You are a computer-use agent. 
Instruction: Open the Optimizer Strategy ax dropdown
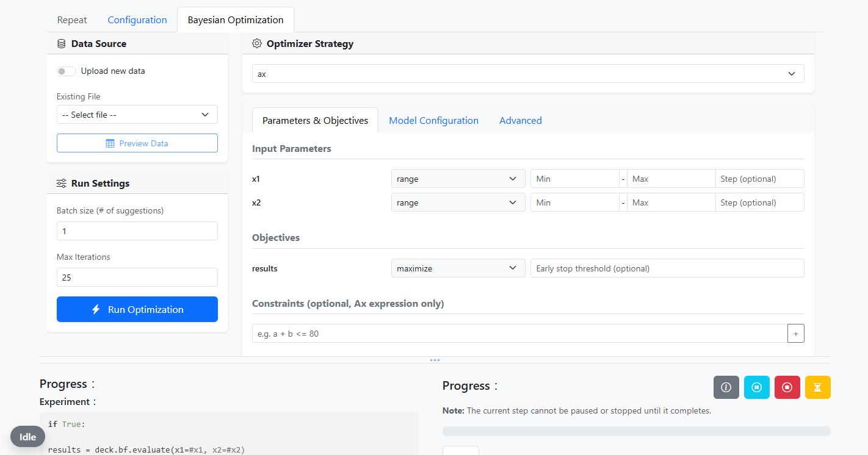coord(528,74)
